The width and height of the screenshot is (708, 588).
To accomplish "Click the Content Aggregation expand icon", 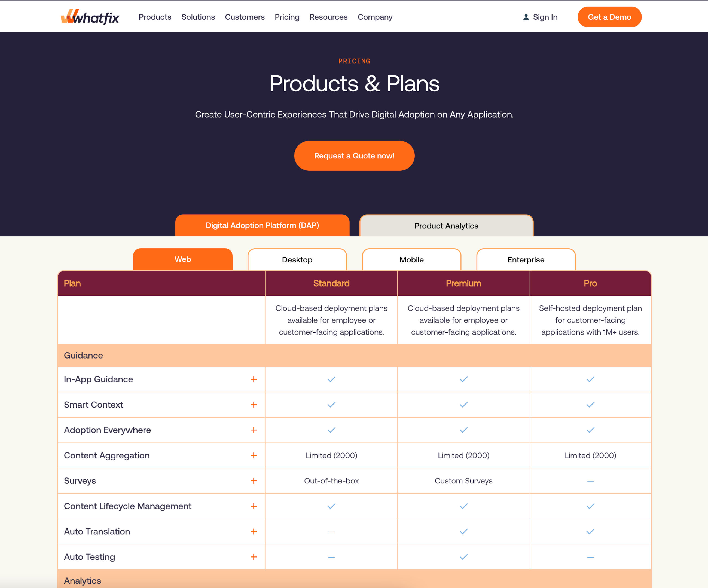I will (253, 455).
